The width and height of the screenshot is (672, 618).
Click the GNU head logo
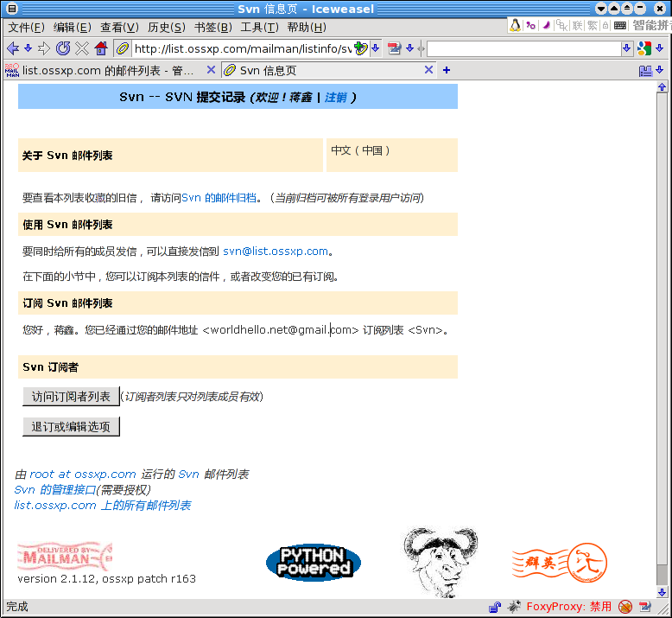[441, 562]
